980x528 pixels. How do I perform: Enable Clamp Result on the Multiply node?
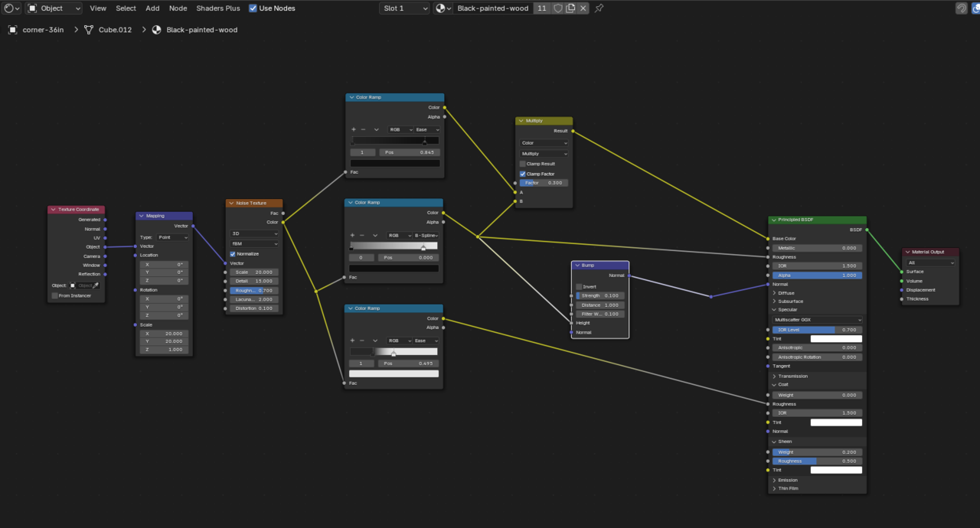pos(523,164)
